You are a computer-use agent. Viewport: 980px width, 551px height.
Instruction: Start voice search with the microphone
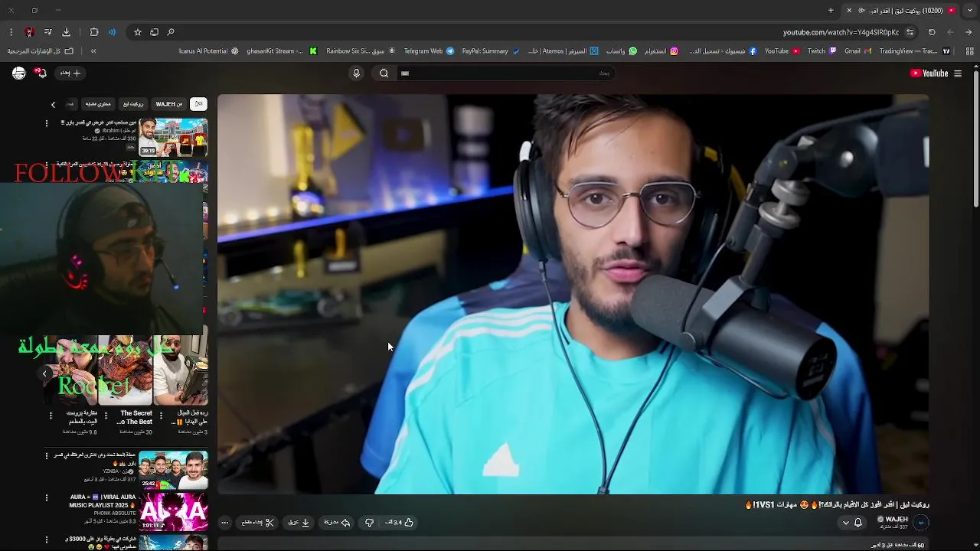(x=356, y=73)
